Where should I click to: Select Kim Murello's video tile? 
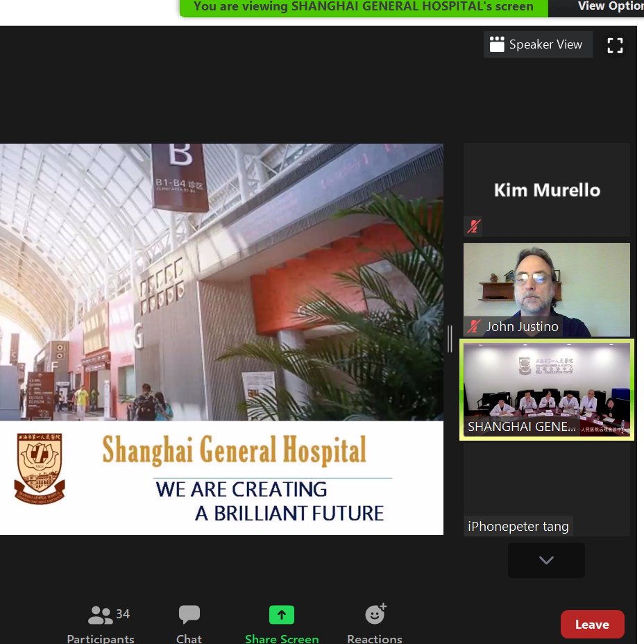coord(547,189)
